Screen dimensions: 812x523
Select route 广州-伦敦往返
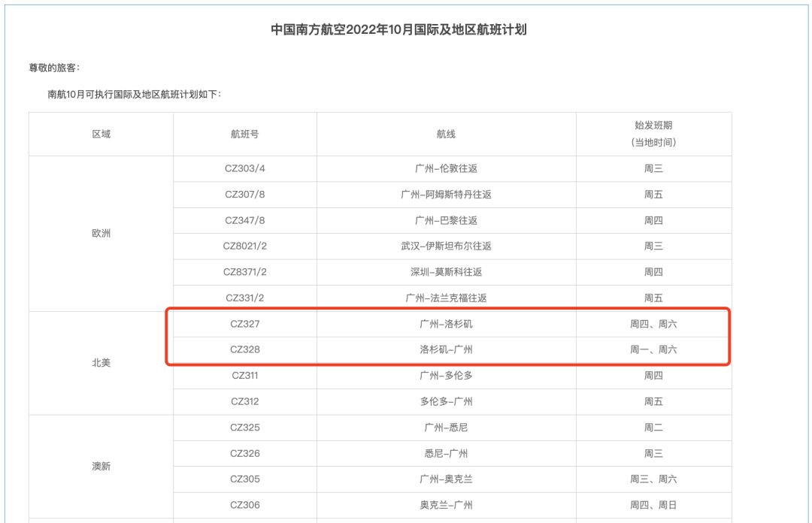pos(446,168)
